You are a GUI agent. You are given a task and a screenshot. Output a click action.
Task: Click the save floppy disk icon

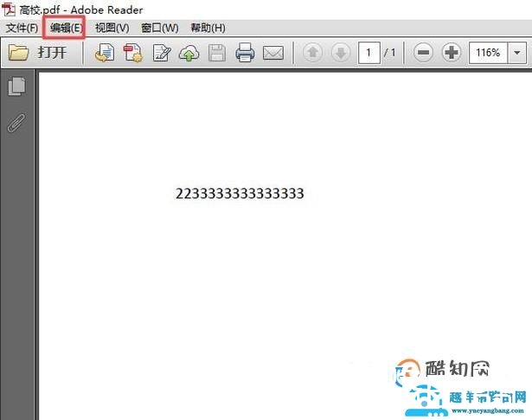click(x=216, y=53)
